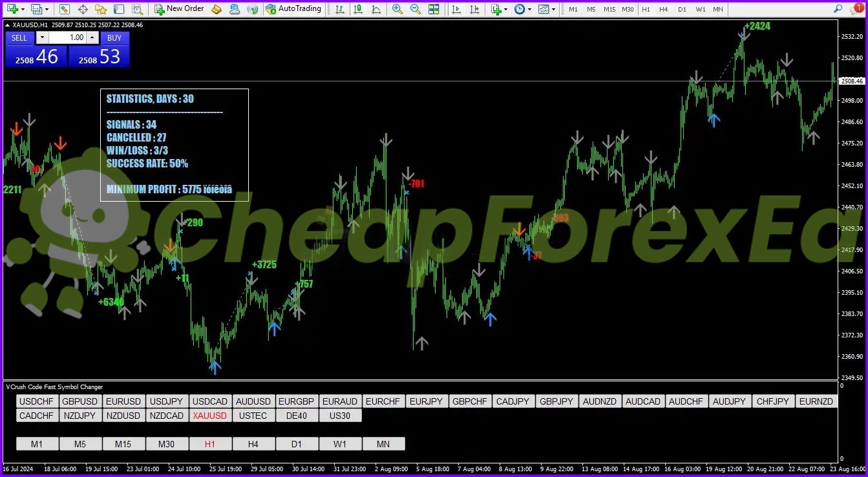Image resolution: width=868 pixels, height=477 pixels.
Task: Zoom in on the chart
Action: pos(397,9)
